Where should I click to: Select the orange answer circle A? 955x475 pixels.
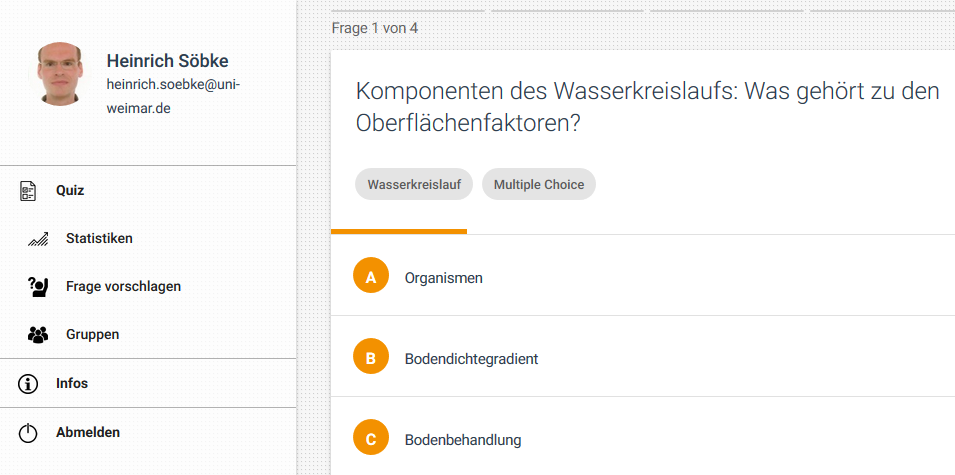371,277
